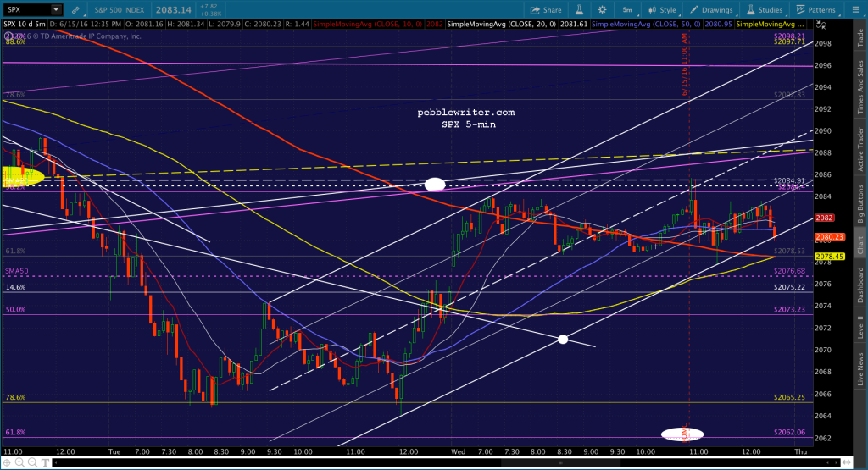Click the chart mode icon below the list menu

pos(821,25)
